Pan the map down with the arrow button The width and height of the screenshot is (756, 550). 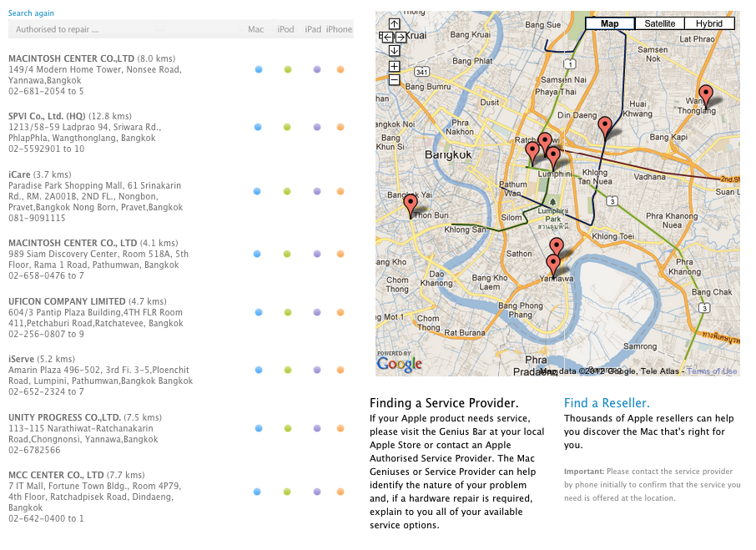pos(394,50)
